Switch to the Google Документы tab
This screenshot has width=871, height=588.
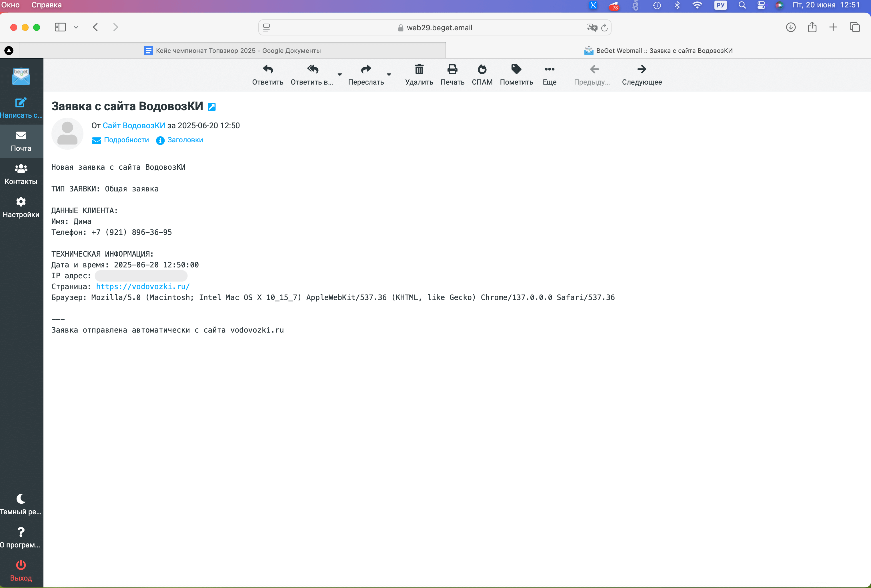(232, 51)
